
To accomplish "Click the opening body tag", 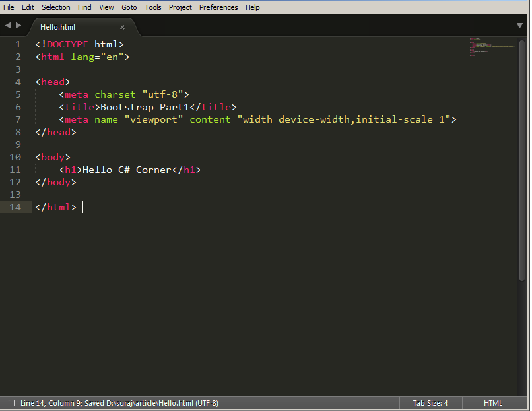I will point(53,158).
